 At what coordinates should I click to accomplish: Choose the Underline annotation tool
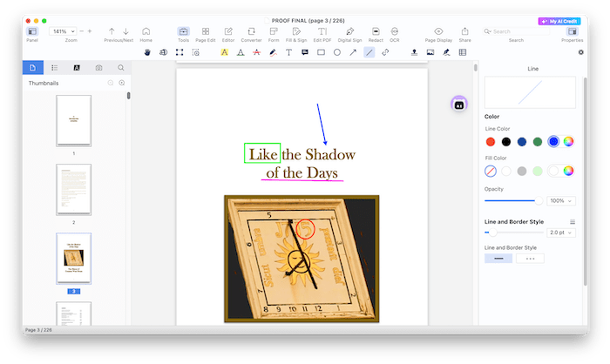click(241, 52)
